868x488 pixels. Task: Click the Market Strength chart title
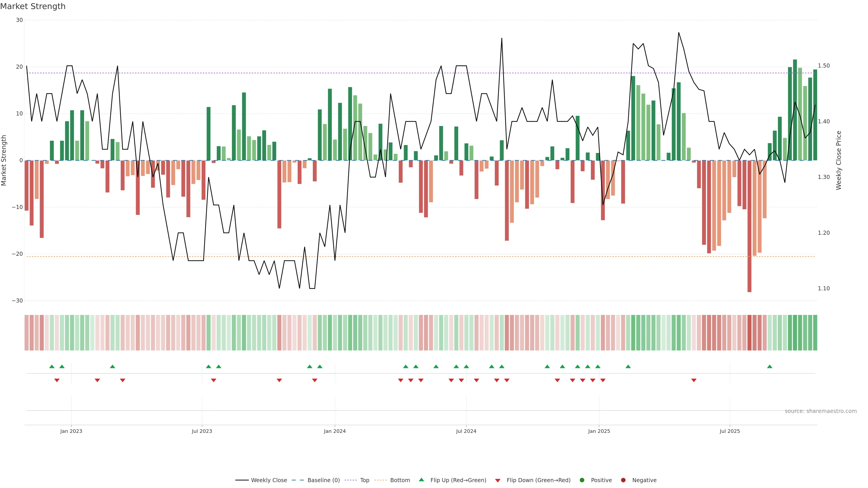click(x=33, y=6)
